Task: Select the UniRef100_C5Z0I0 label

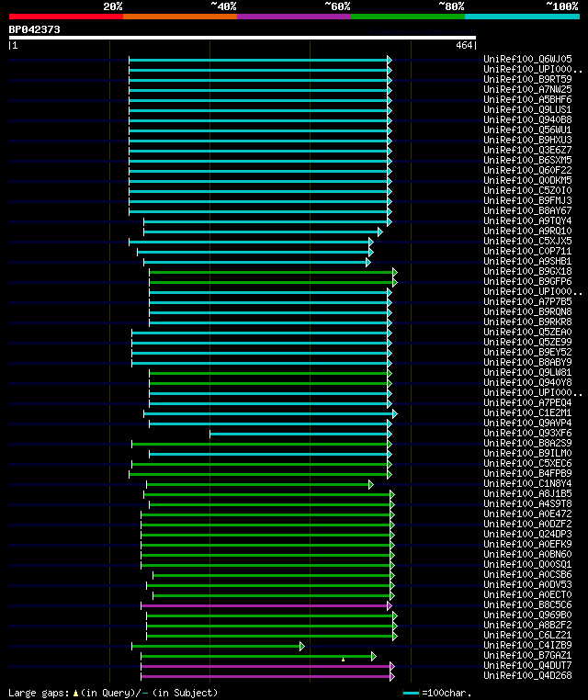Action: [x=527, y=190]
